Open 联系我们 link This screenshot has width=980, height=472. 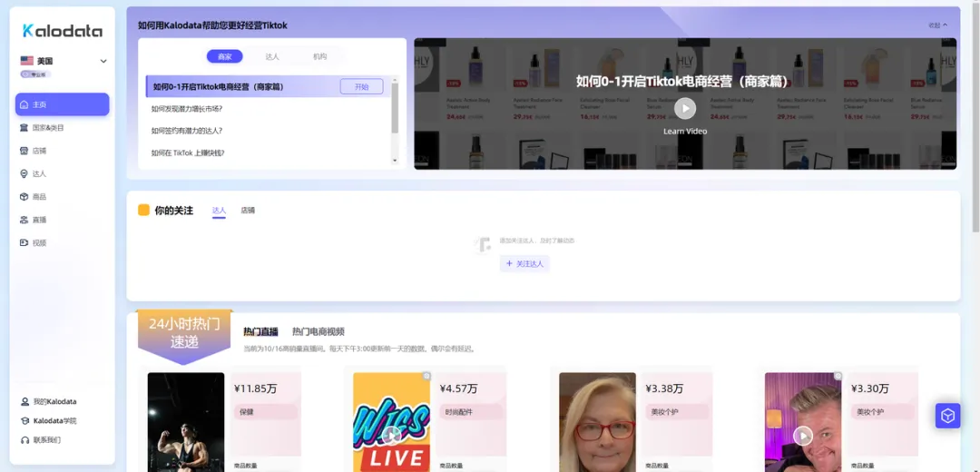tap(47, 440)
